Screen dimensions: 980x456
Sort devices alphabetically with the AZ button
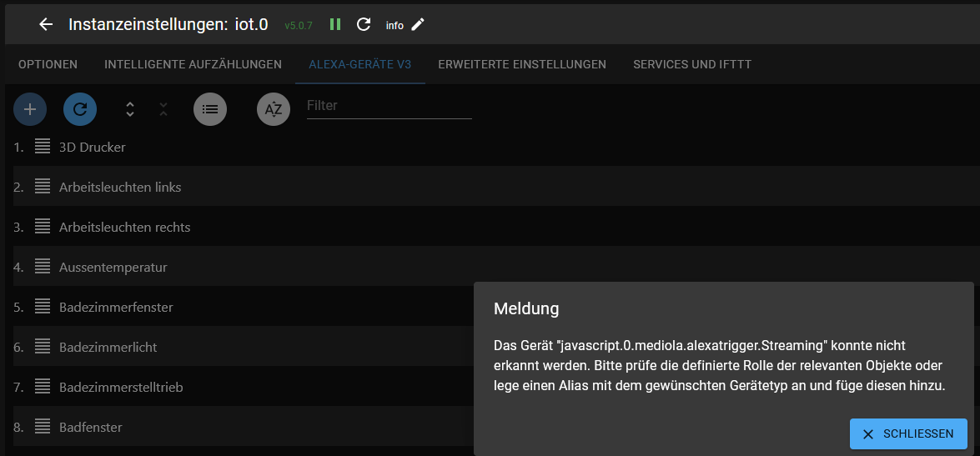coord(274,109)
